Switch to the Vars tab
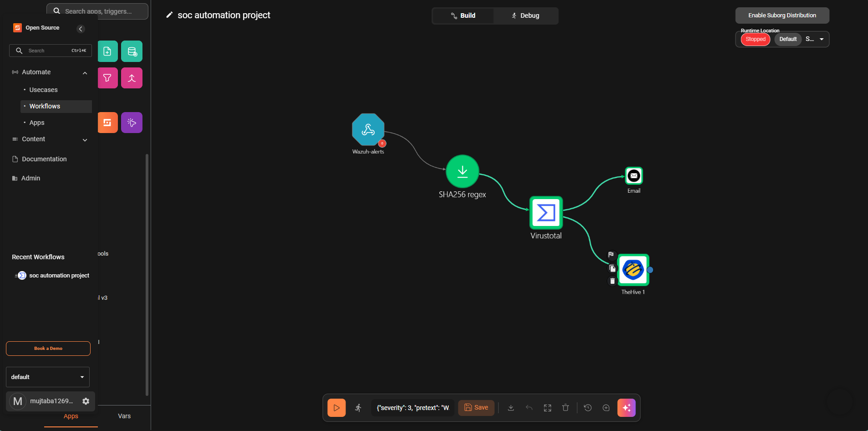The width and height of the screenshot is (868, 431). [124, 416]
